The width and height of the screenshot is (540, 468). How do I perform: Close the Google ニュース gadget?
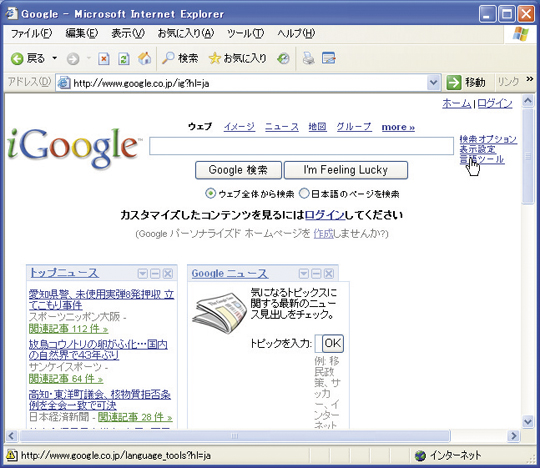[329, 274]
